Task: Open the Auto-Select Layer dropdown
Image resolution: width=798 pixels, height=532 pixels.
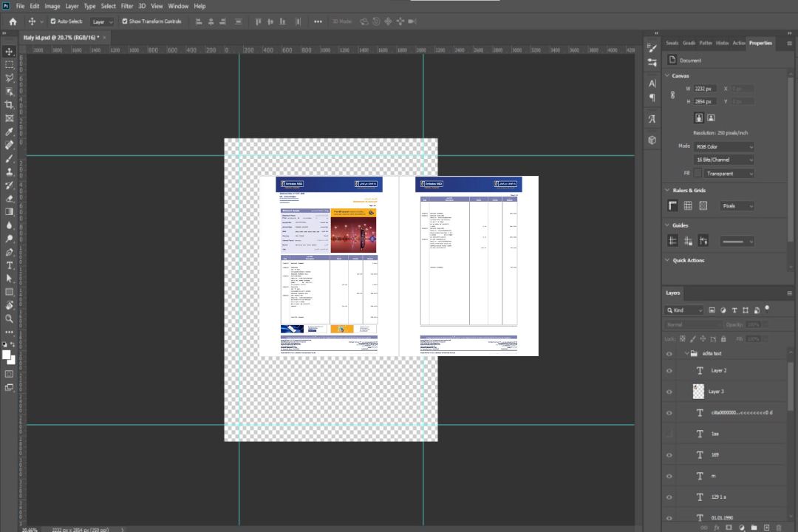Action: [102, 21]
